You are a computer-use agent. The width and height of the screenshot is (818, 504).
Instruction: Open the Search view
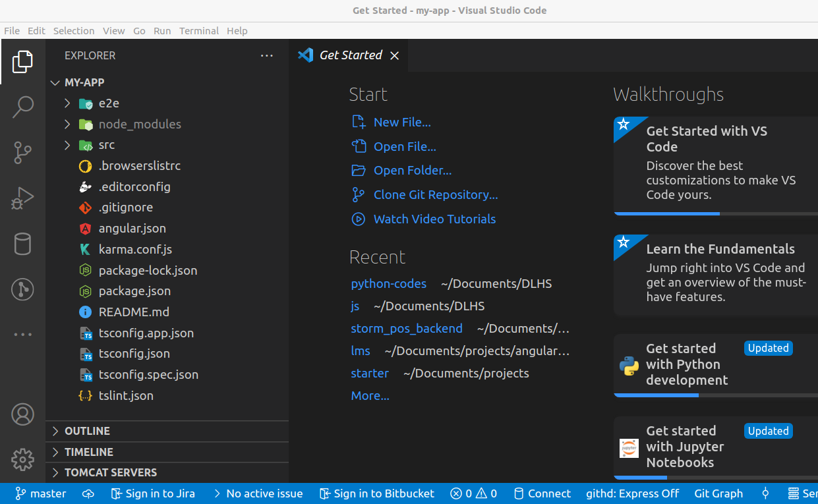(x=22, y=106)
